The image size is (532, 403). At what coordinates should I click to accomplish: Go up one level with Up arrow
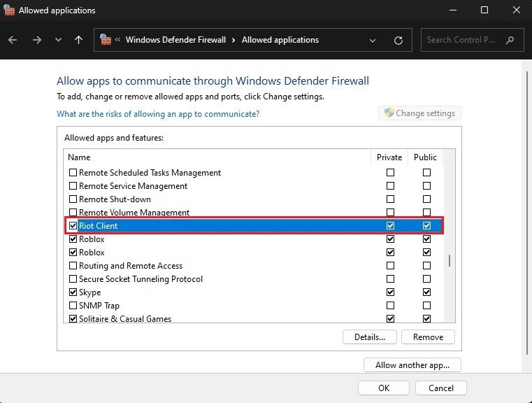tap(78, 40)
